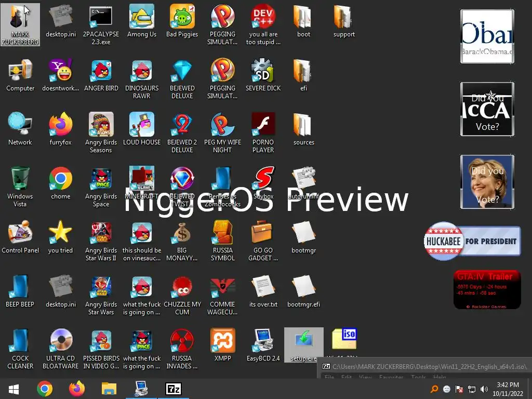Open RUSSIA INVADES radiation icon
The width and height of the screenshot is (532, 399).
[x=182, y=349]
